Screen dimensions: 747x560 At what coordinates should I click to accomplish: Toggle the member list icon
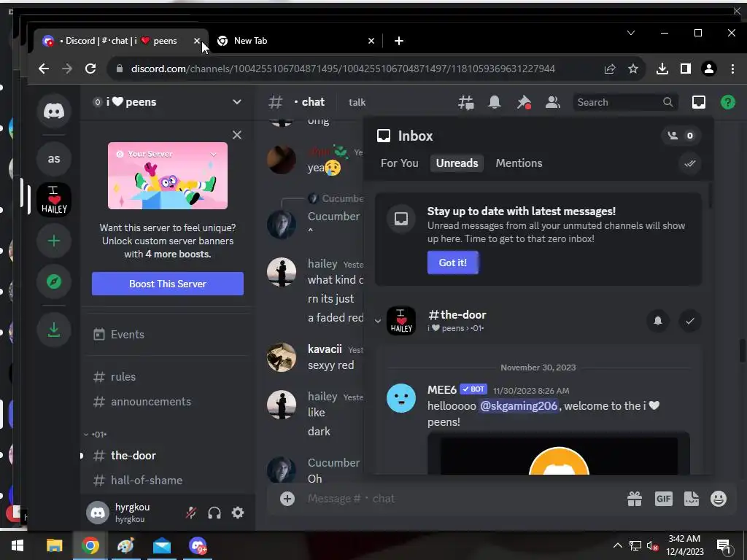coord(553,102)
